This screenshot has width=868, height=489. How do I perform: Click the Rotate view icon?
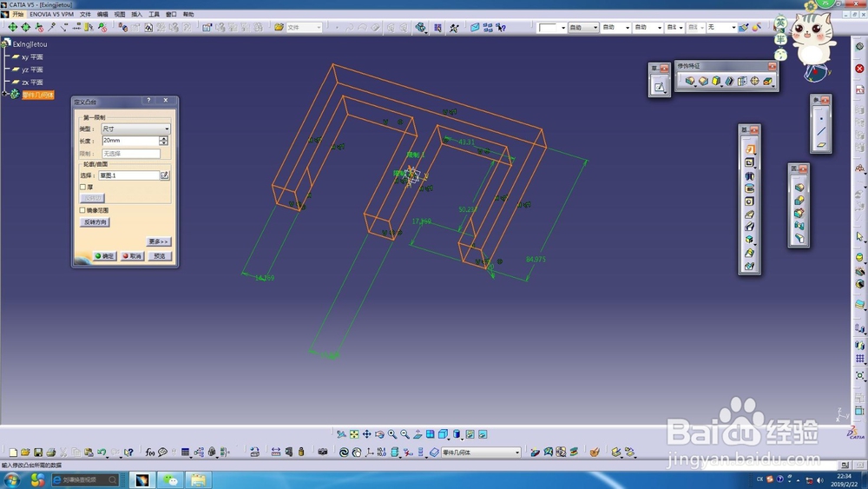(379, 434)
